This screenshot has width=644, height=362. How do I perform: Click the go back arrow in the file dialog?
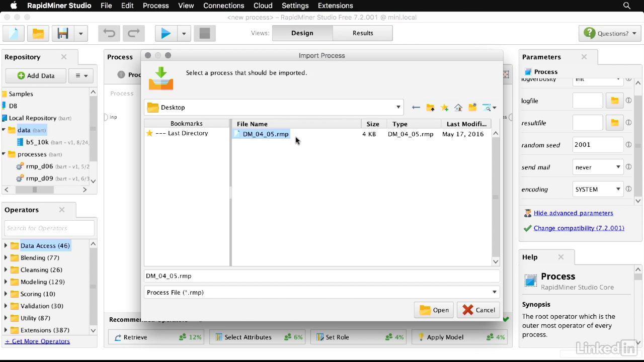point(416,108)
